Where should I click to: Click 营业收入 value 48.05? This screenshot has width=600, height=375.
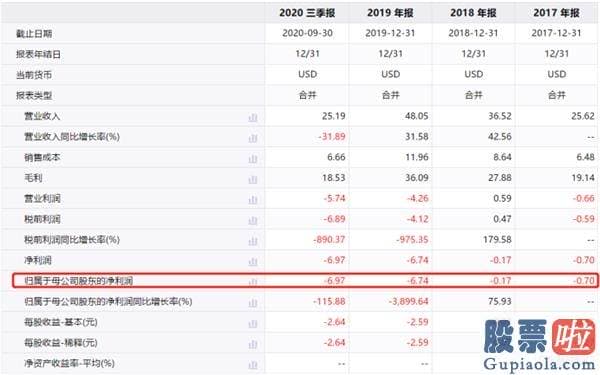tap(417, 116)
